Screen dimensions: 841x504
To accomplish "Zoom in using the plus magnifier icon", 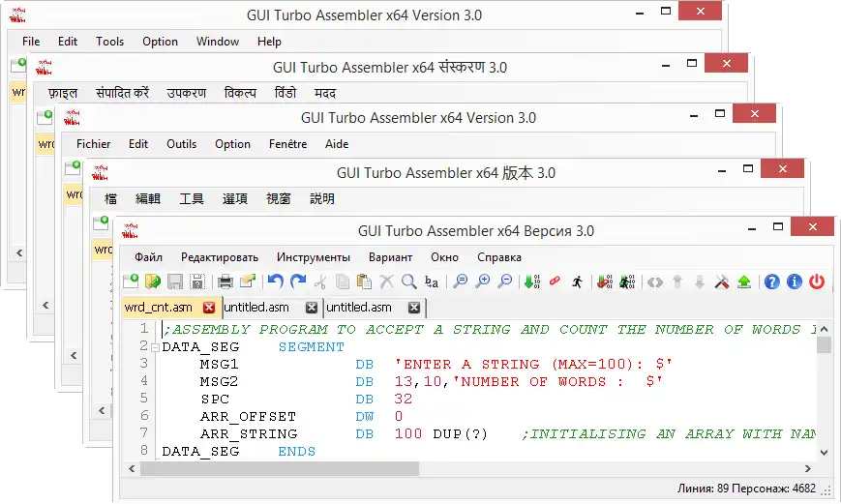I will [482, 282].
